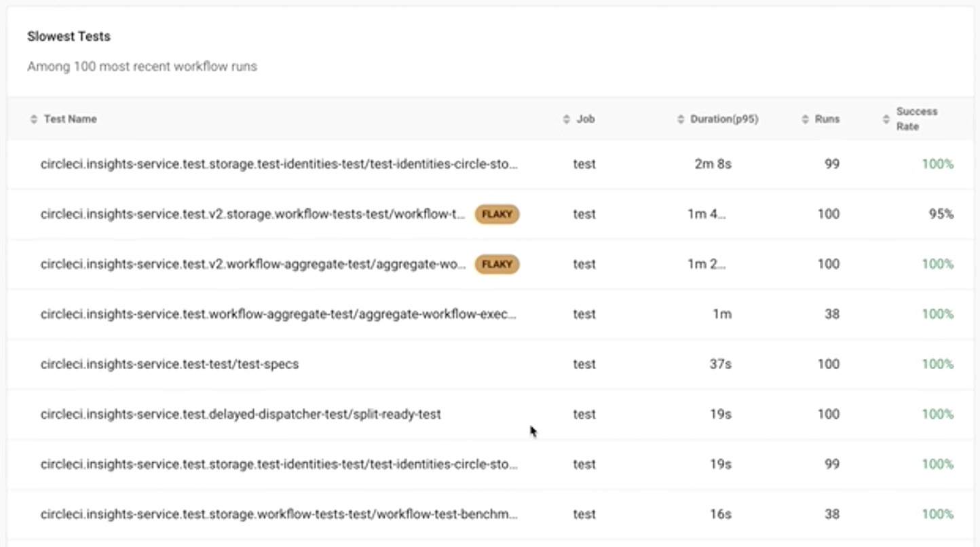980x547 pixels.
Task: Click FLAKY badge on v2 workflow-aggregate-test row
Action: point(497,264)
